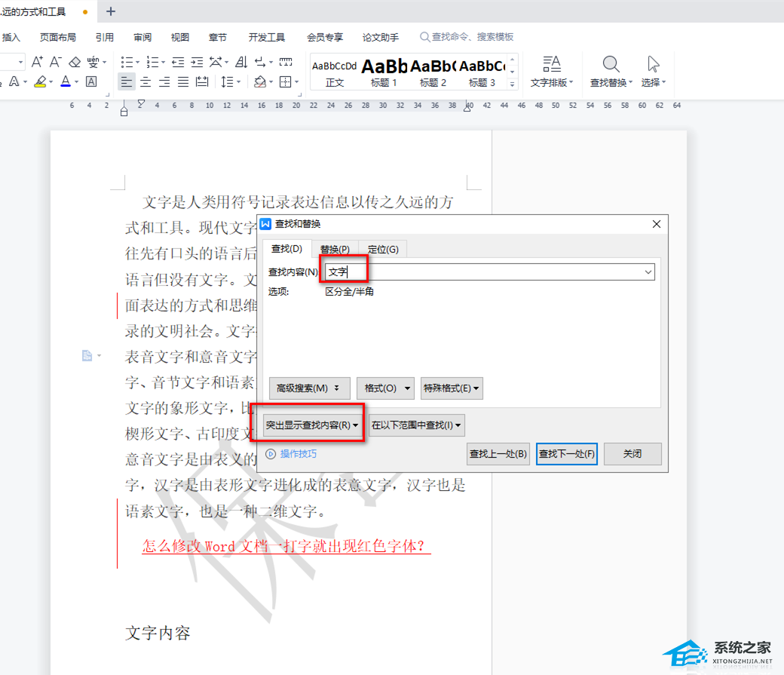Image resolution: width=784 pixels, height=675 pixels.
Task: Increase font size with A+ icon
Action: click(x=37, y=62)
